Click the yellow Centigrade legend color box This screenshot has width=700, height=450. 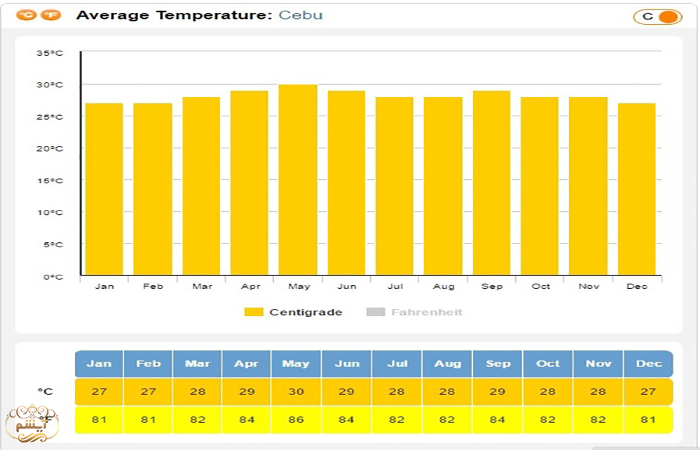point(254,312)
